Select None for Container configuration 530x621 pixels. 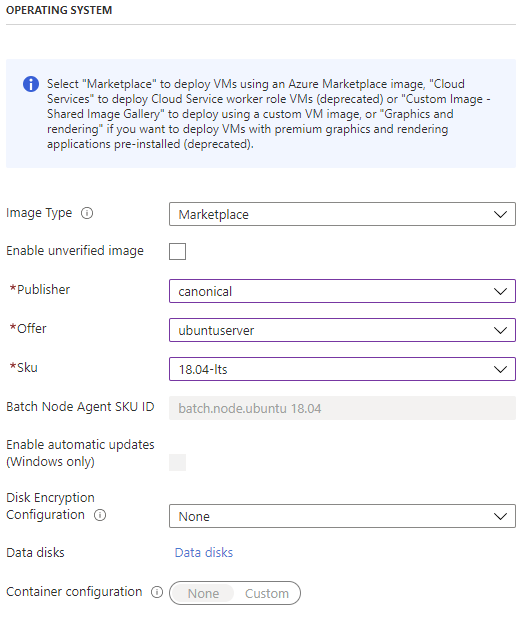(203, 593)
